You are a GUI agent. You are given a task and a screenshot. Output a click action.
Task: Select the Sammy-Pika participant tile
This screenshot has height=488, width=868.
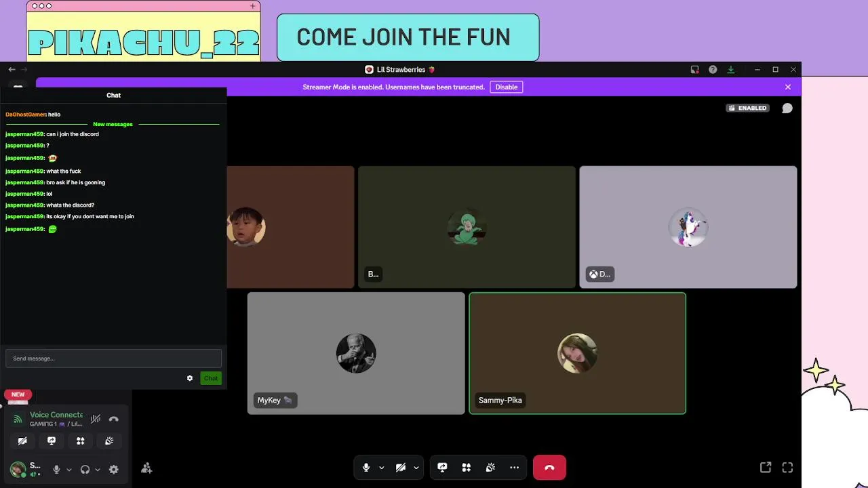(578, 353)
